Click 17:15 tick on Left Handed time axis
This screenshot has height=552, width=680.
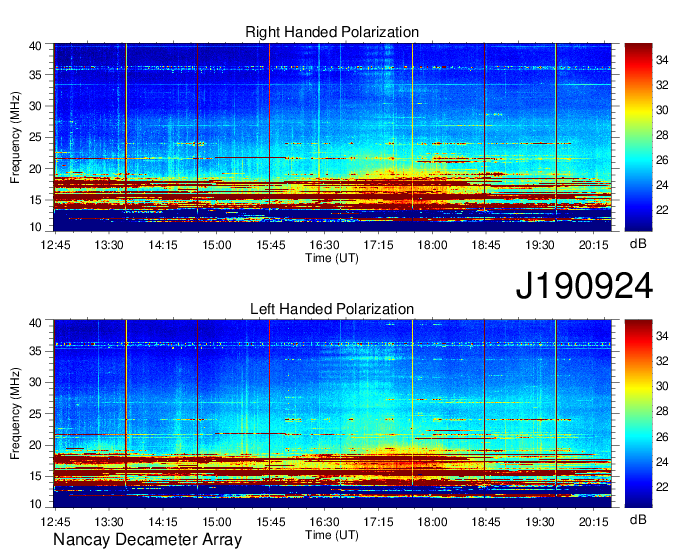[x=378, y=522]
